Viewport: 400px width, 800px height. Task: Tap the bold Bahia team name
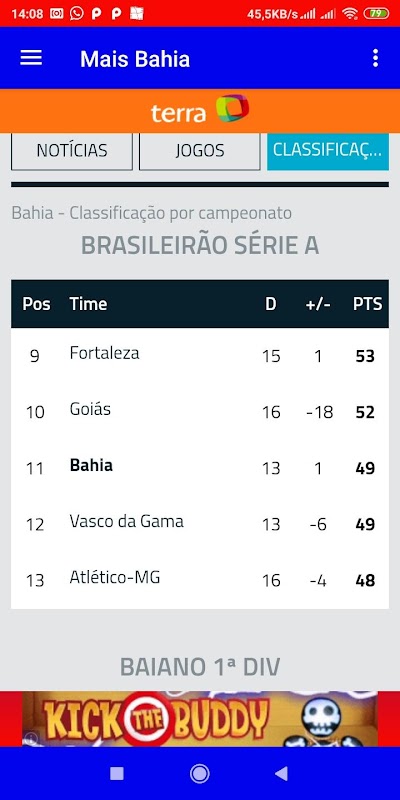click(91, 465)
